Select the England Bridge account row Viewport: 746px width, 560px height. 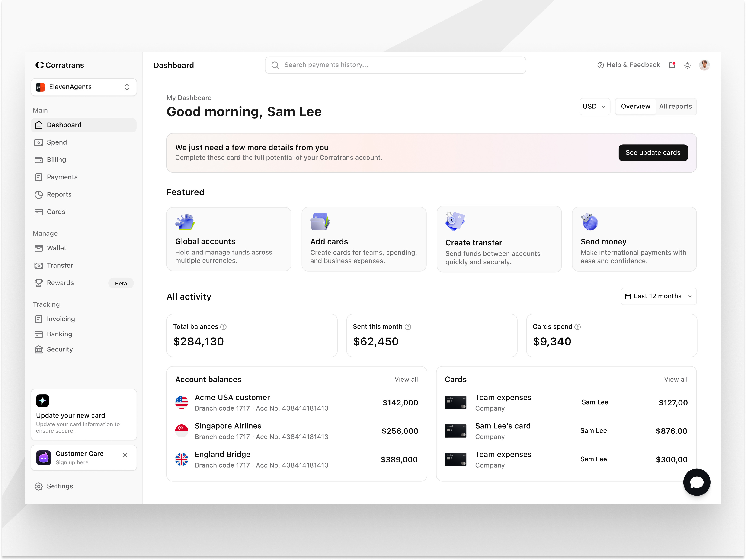pos(296,460)
